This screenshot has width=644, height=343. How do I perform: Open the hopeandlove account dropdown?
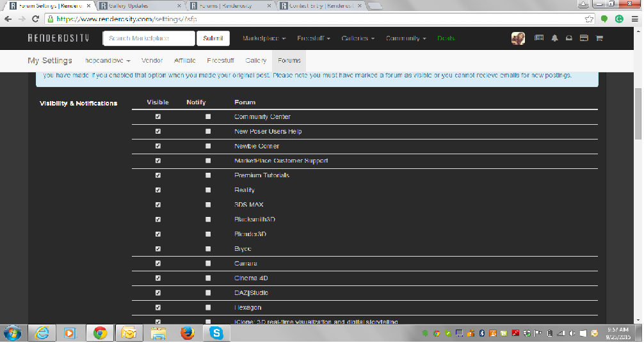(x=108, y=61)
